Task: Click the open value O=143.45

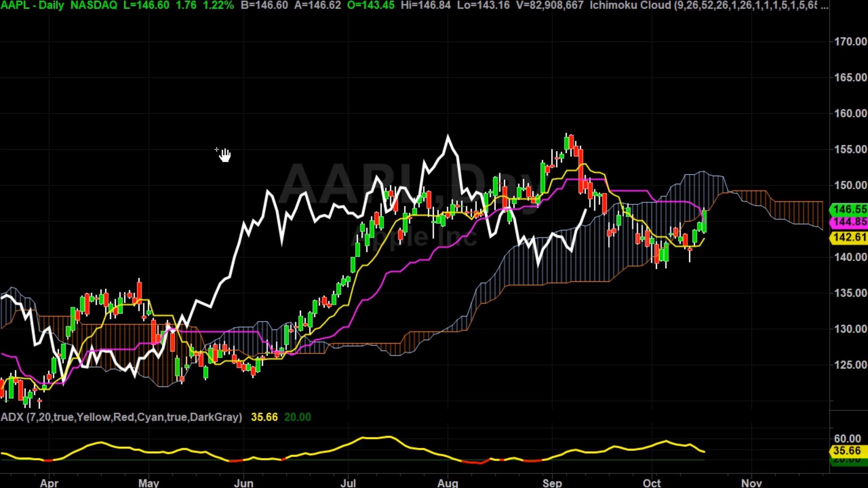Action: tap(371, 5)
